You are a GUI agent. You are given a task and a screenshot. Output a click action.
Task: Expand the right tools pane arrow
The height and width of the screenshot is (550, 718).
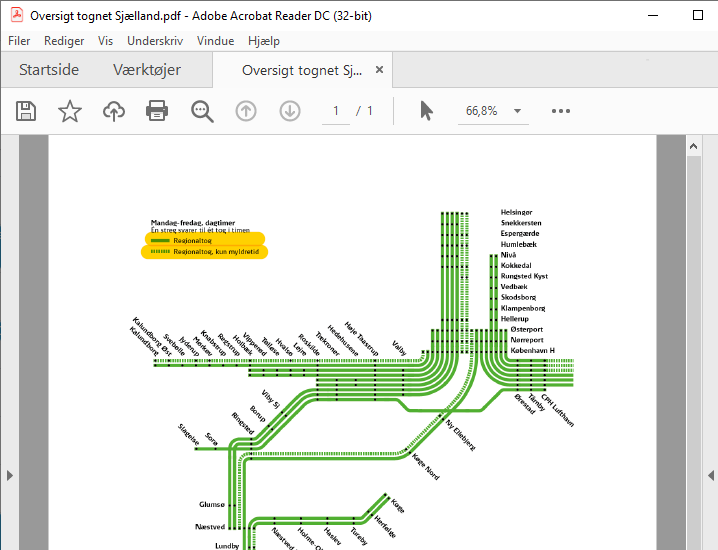(x=709, y=474)
